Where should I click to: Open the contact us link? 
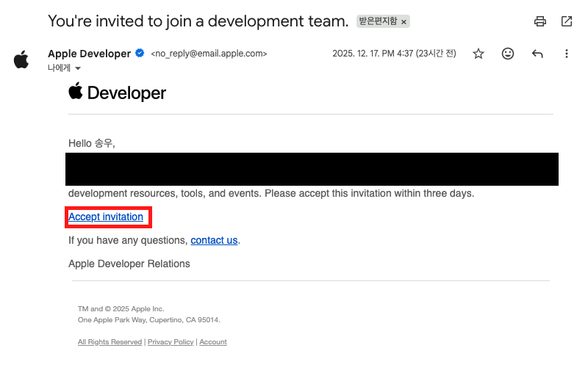[214, 240]
